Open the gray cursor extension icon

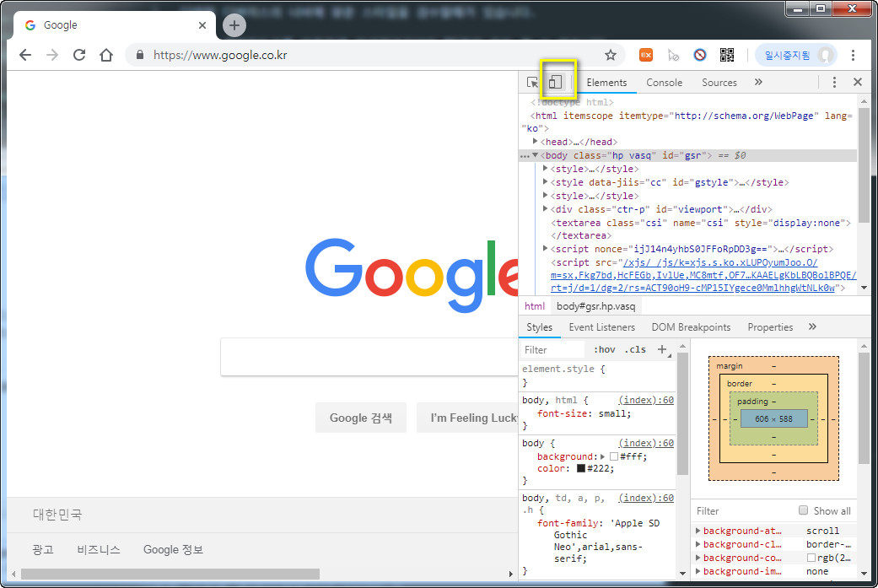pyautogui.click(x=673, y=55)
